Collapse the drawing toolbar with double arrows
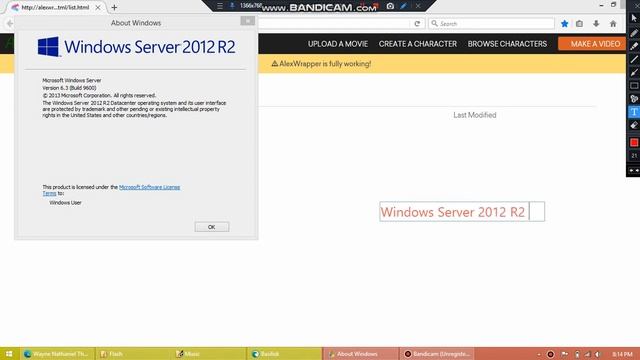The image size is (640, 360). tap(634, 171)
